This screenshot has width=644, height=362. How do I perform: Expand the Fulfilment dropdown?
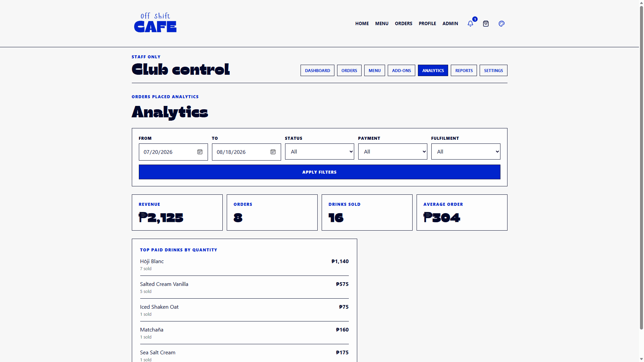(x=466, y=152)
